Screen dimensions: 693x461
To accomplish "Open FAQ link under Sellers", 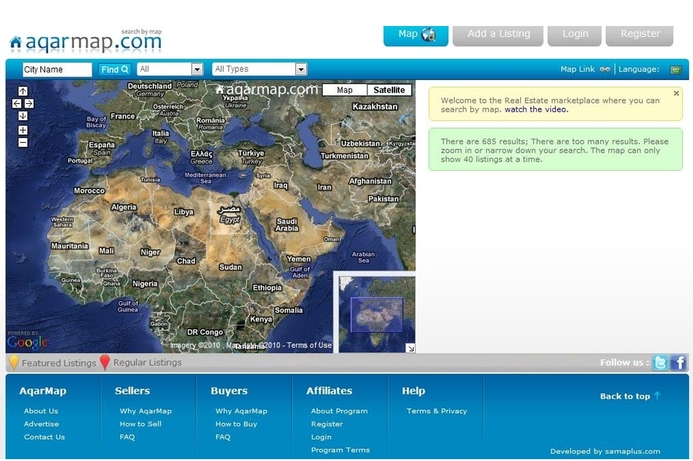I will [127, 437].
